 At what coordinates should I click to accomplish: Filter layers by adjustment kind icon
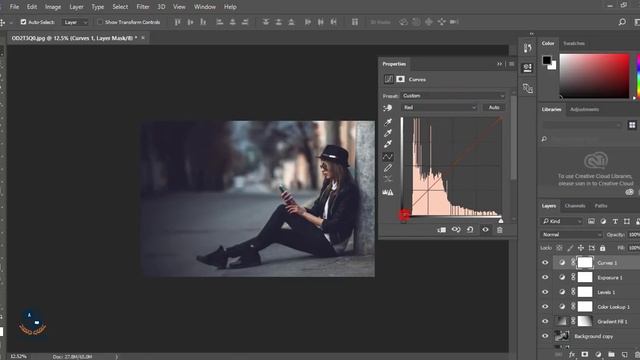[x=603, y=221]
